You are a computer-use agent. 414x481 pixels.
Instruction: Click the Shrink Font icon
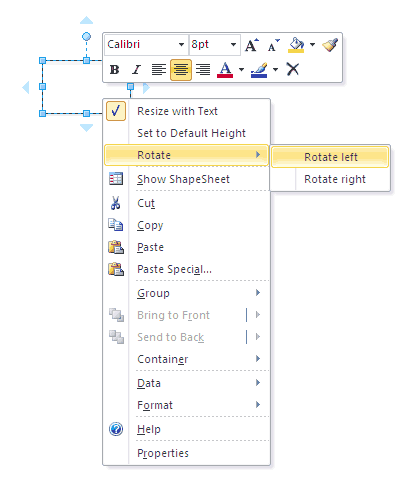tap(274, 45)
